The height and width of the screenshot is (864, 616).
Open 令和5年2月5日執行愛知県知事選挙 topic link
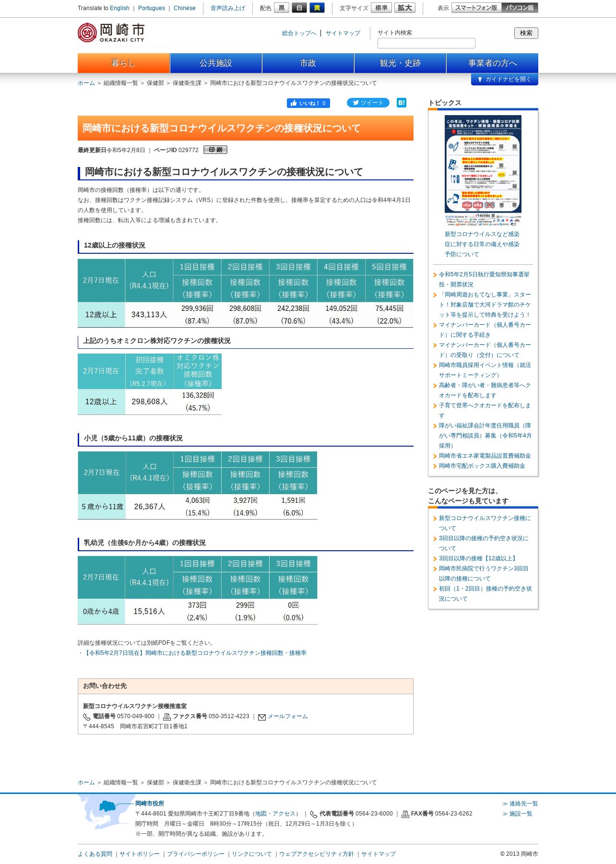coord(484,279)
